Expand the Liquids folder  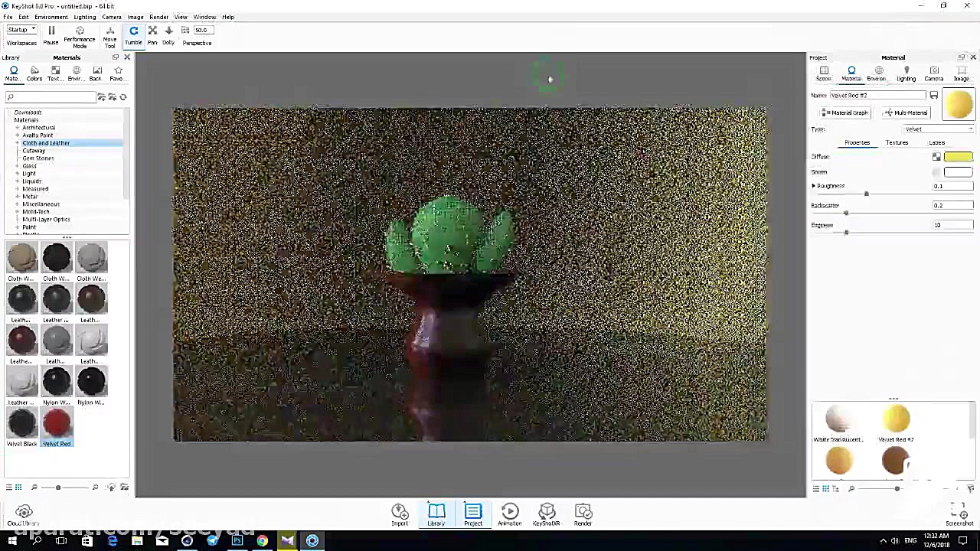click(17, 181)
